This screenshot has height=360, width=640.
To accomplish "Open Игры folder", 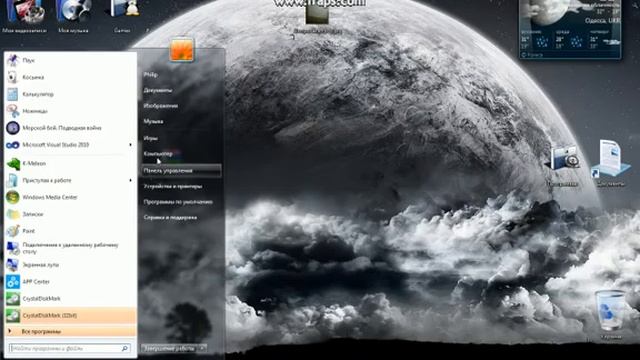I will (x=151, y=138).
